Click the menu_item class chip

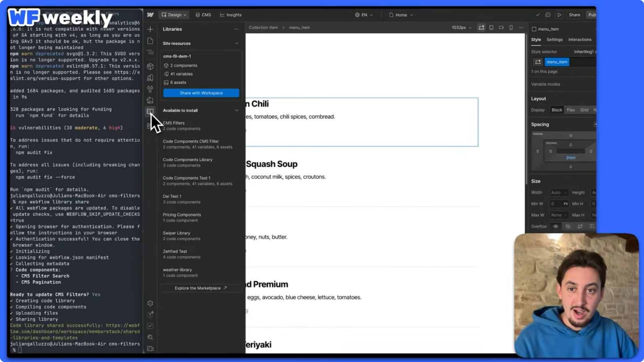click(557, 62)
